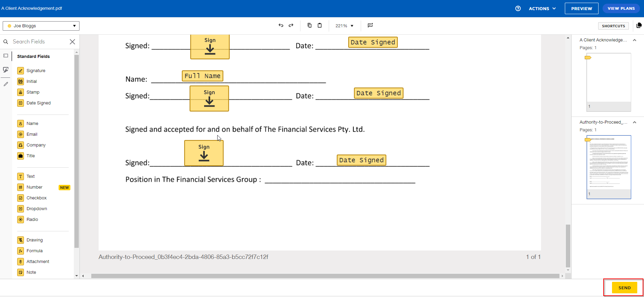
Task: Click the paste clipboard icon
Action: [320, 26]
